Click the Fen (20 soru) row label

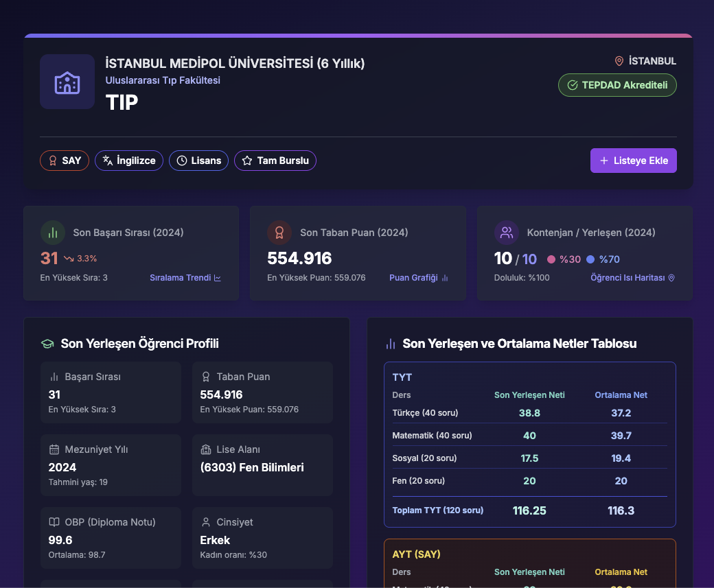click(x=419, y=480)
